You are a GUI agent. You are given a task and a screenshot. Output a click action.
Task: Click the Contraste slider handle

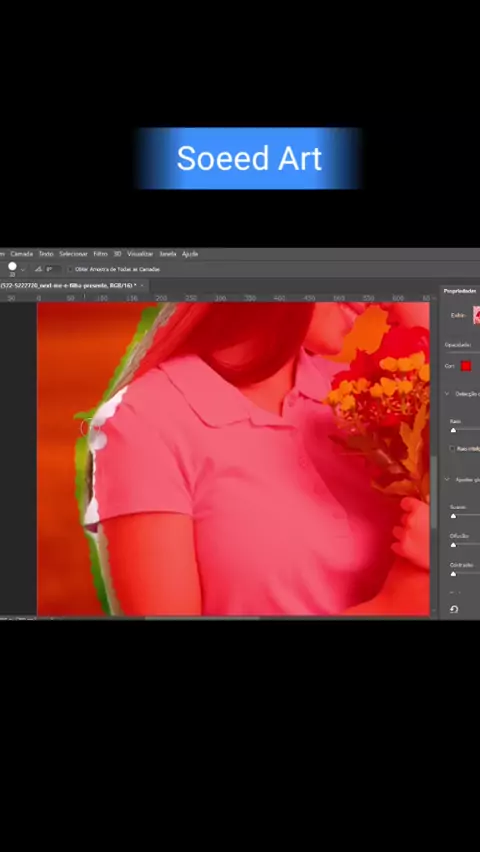click(x=453, y=573)
